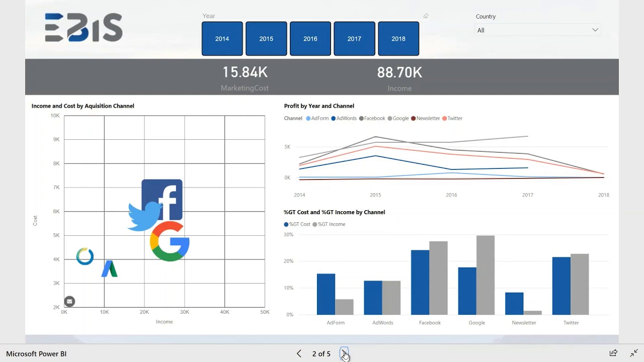Select Twitter in Profit chart legend
This screenshot has height=362, width=644.
tap(452, 119)
